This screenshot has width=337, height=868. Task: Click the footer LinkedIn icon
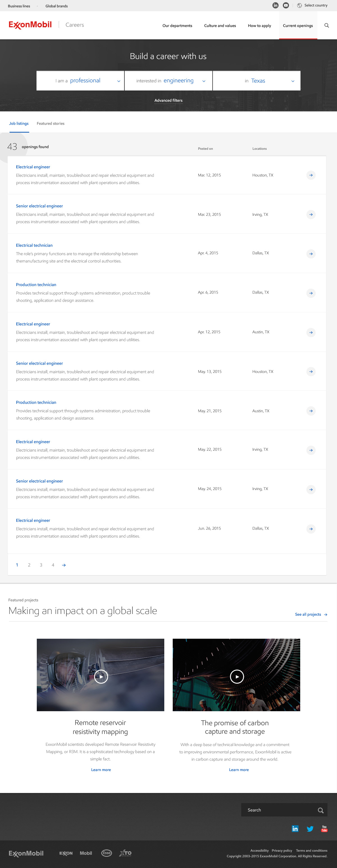295,829
